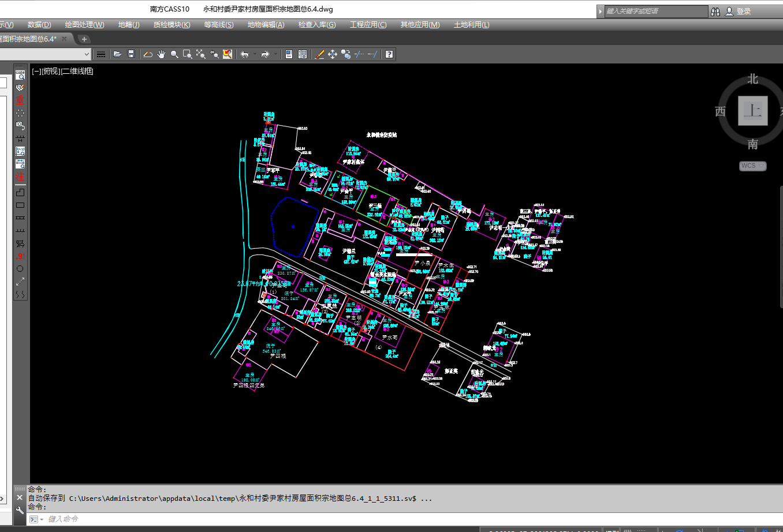
Task: Click the code lookup icon in left toolbar
Action: (x=20, y=75)
